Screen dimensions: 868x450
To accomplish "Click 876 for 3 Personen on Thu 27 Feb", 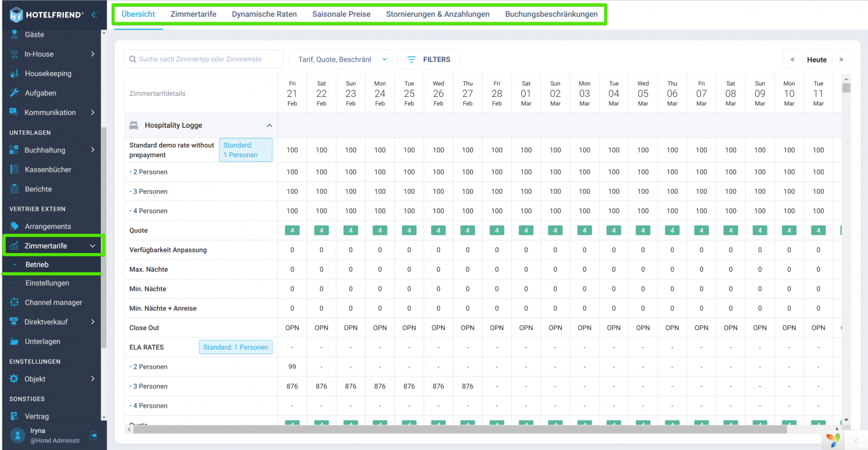I will click(468, 386).
